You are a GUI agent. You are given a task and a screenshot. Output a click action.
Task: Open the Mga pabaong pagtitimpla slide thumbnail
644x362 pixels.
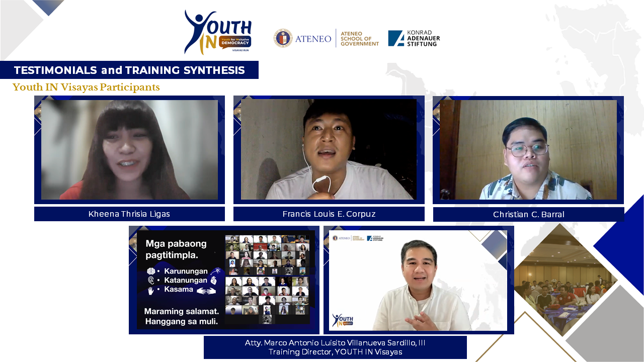point(225,280)
